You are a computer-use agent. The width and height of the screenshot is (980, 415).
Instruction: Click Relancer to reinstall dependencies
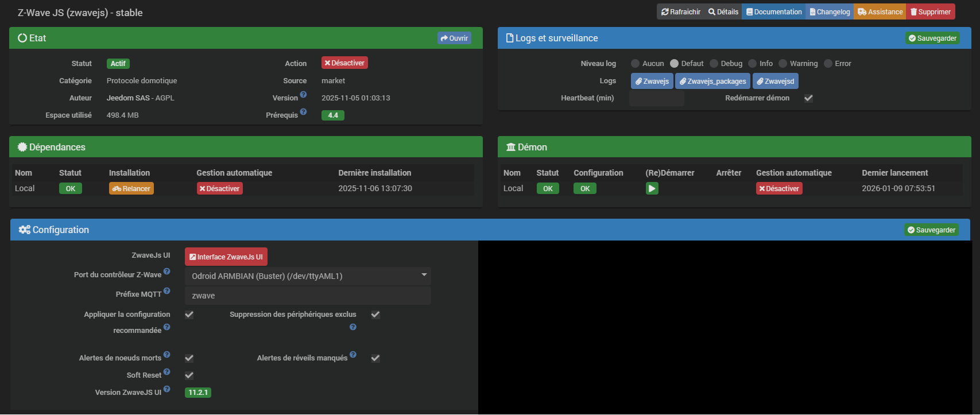coord(131,188)
